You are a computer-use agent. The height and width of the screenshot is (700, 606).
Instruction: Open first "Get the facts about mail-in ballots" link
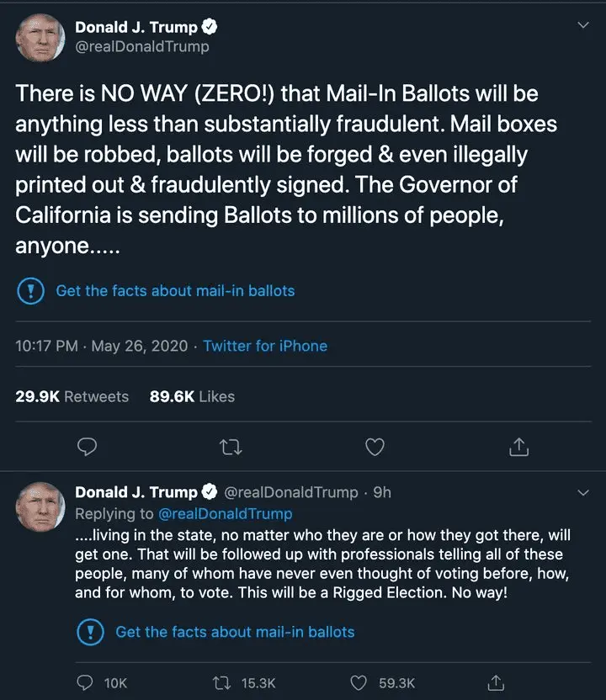[175, 291]
